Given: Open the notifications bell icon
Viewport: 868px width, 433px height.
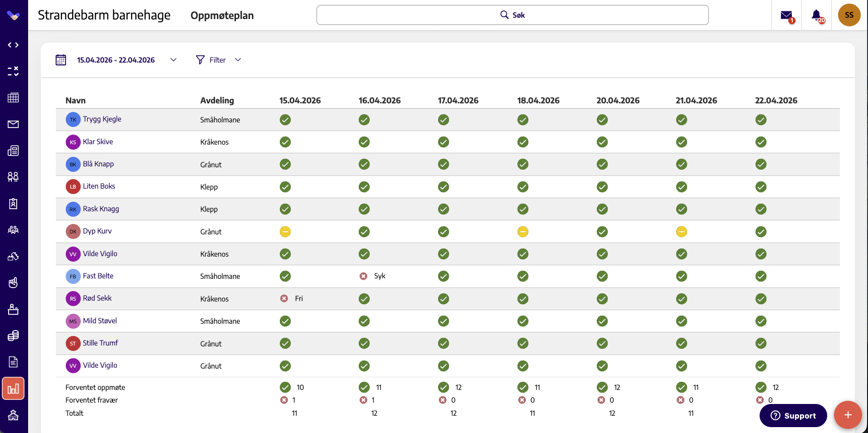Looking at the screenshot, I should coord(816,15).
